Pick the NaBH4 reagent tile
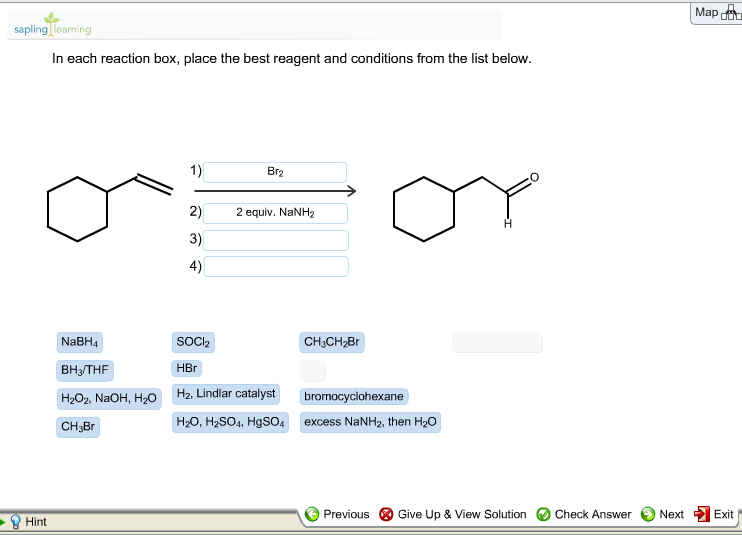The image size is (742, 535). click(80, 342)
